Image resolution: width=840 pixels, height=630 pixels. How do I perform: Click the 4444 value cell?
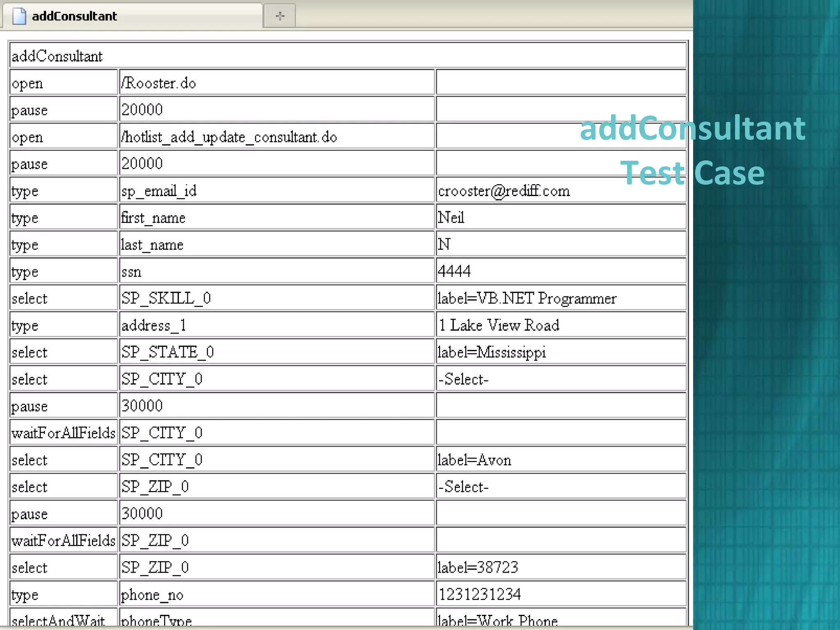561,271
